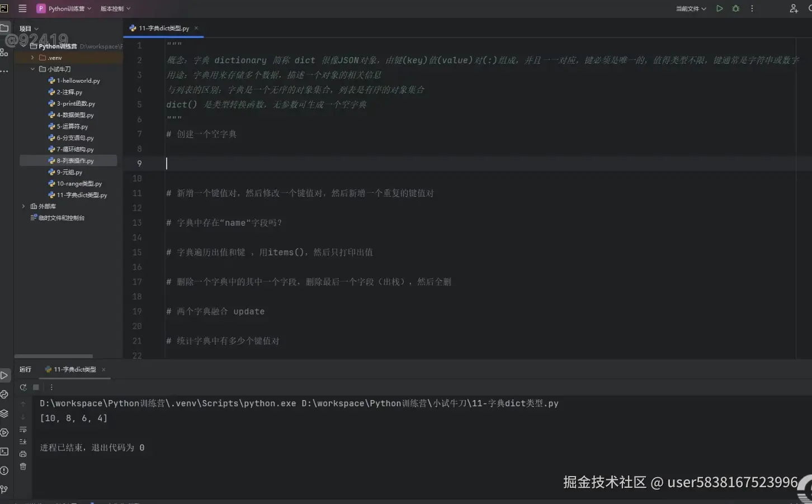
Task: Click the soft-wrap toggle in run console
Action: [22, 429]
